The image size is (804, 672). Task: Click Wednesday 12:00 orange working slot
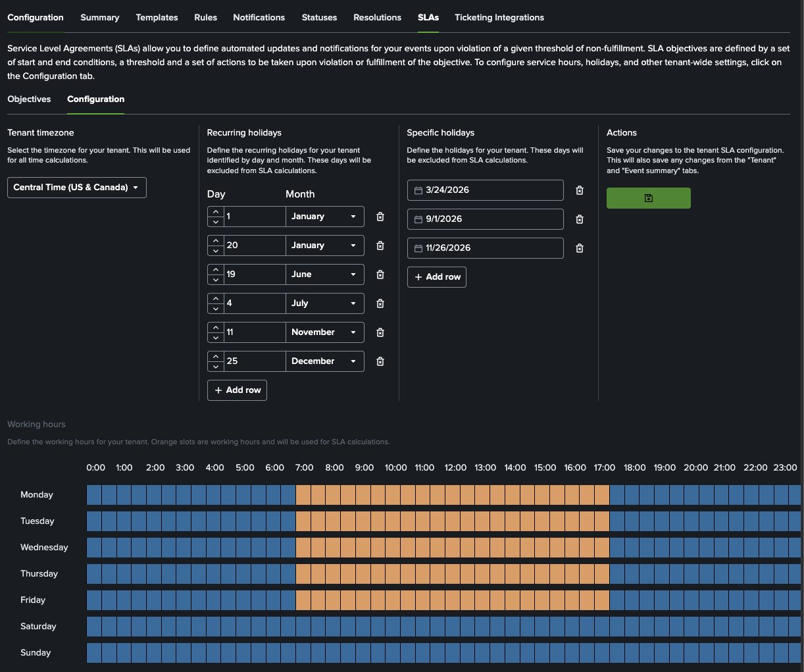pyautogui.click(x=453, y=548)
